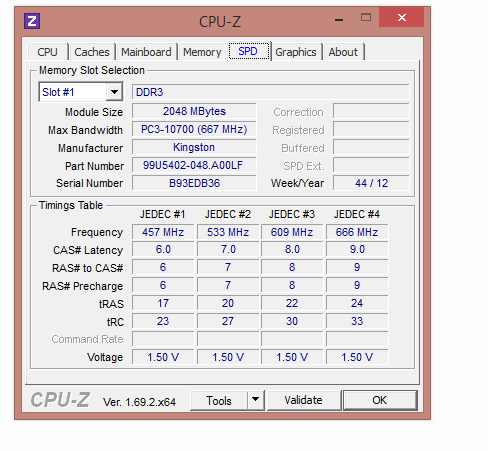Screen dimensions: 488x451
Task: Click the 666 MHz frequency cell
Action: (357, 232)
